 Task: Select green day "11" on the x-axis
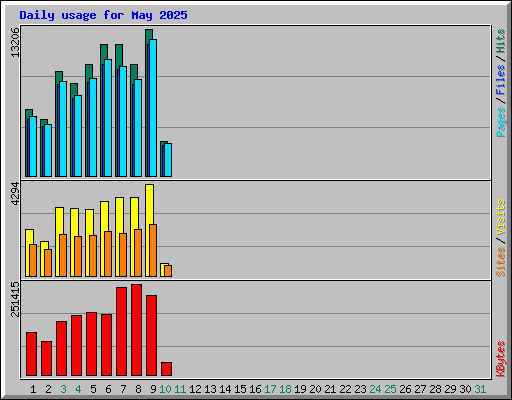click(x=180, y=389)
